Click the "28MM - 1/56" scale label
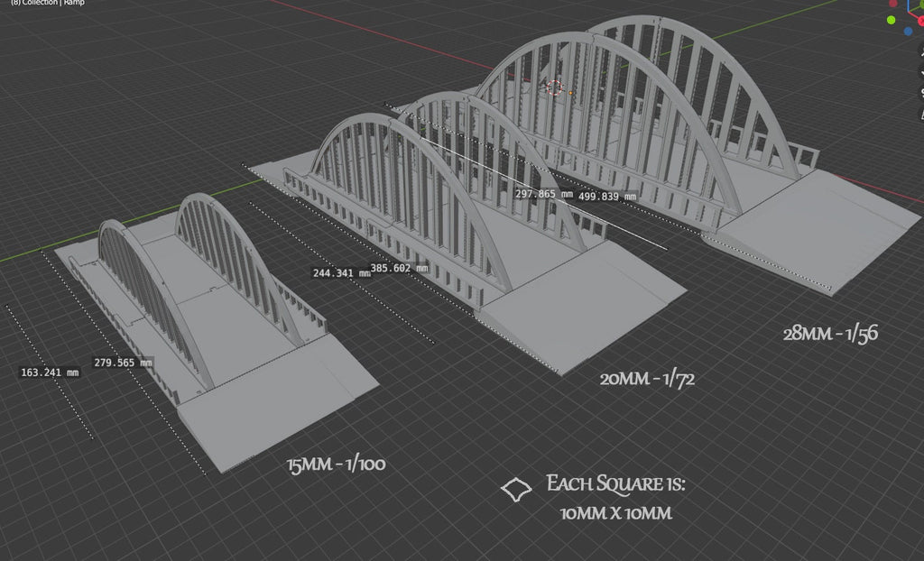The image size is (924, 561). coord(830,333)
